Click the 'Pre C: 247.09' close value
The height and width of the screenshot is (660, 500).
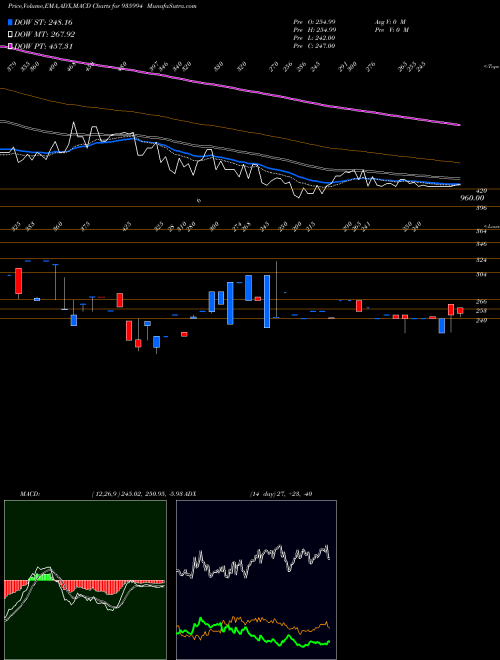pos(314,46)
